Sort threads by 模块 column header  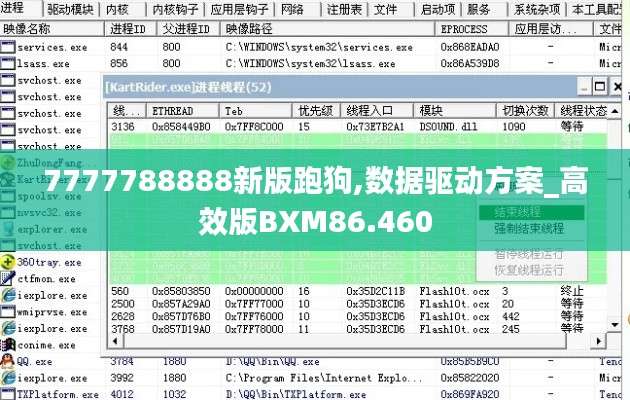click(455, 111)
